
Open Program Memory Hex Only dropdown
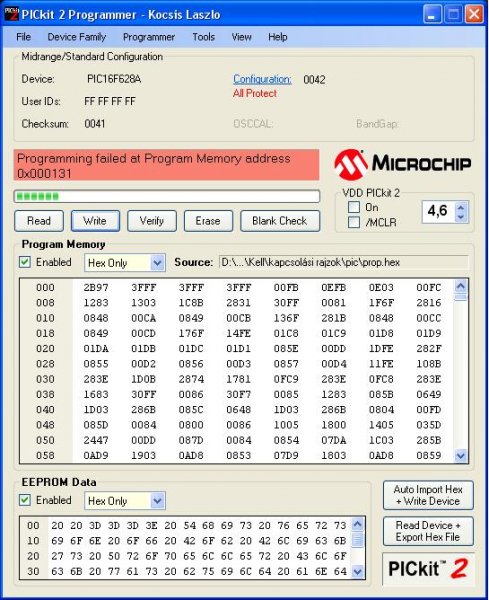(x=158, y=263)
